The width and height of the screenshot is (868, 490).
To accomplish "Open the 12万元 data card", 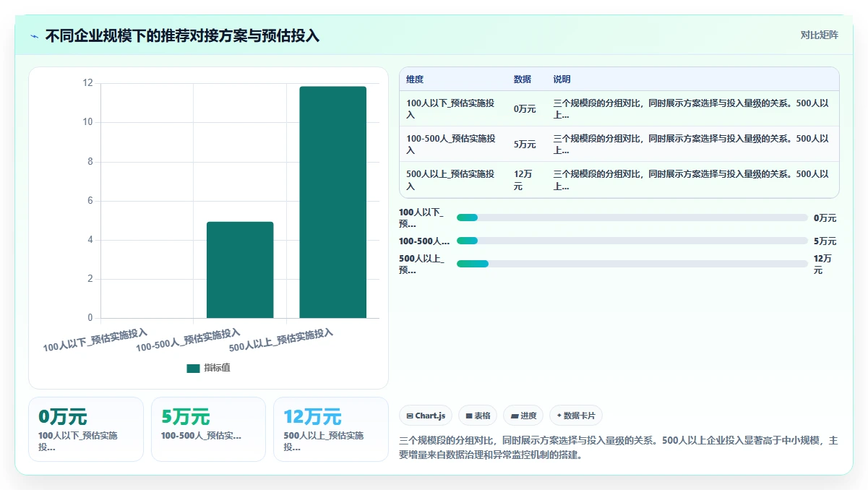I will coord(331,429).
